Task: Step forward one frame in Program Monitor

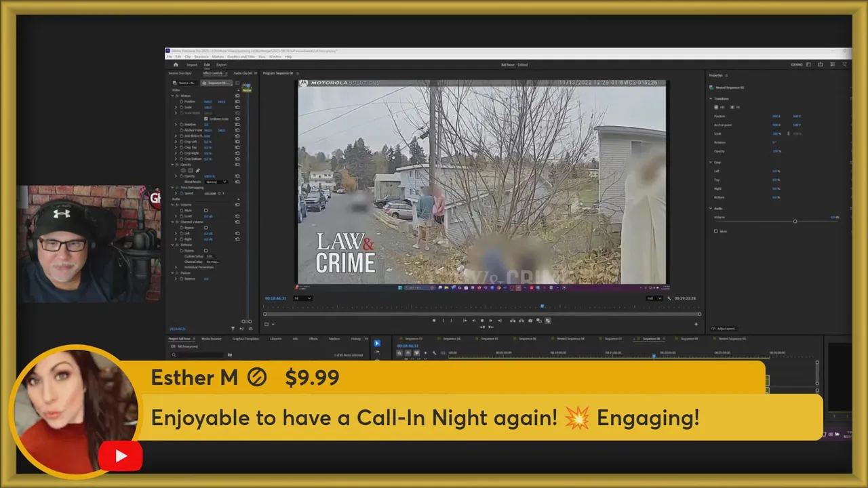Action: pos(490,321)
